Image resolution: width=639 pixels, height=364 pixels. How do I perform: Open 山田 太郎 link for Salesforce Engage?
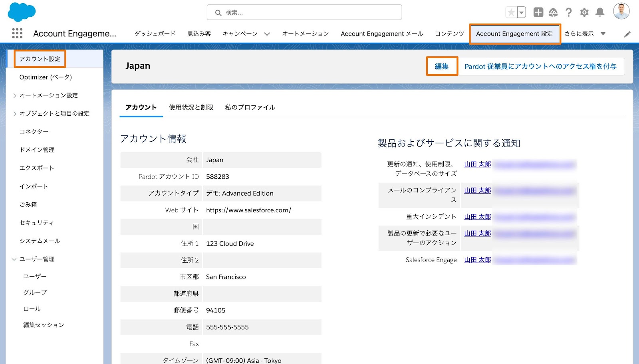coord(478,260)
